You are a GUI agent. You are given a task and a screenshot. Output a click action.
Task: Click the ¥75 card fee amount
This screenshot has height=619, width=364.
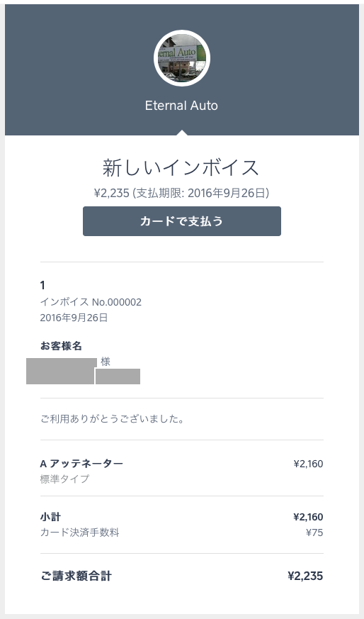click(x=314, y=533)
